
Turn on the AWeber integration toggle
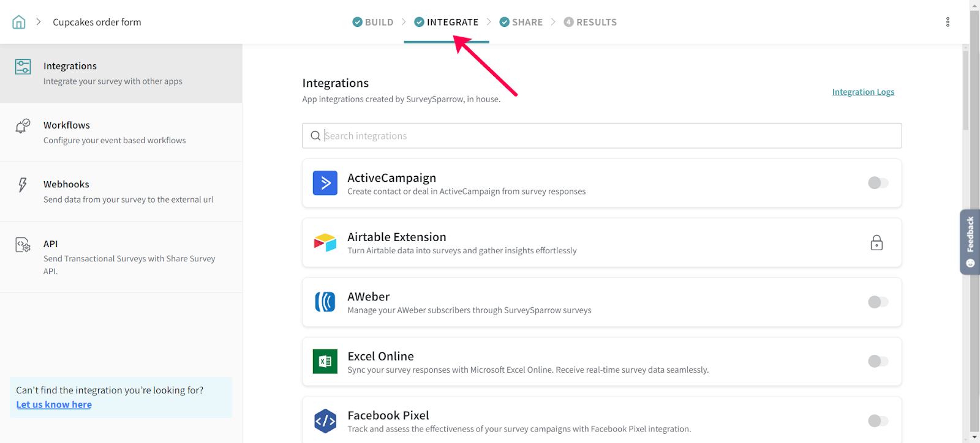(x=878, y=302)
